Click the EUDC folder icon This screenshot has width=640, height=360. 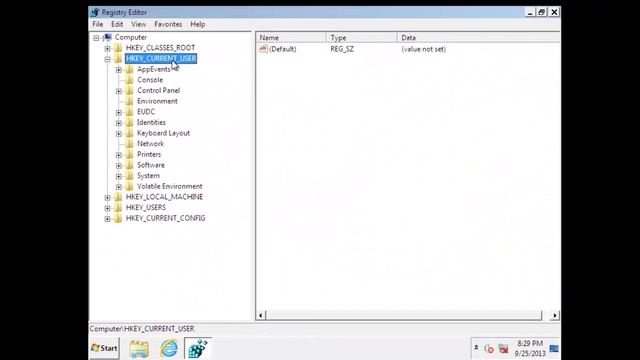(x=130, y=112)
